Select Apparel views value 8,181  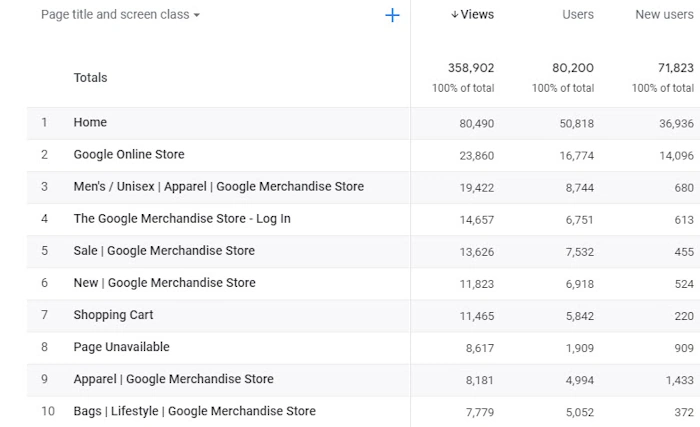(480, 381)
